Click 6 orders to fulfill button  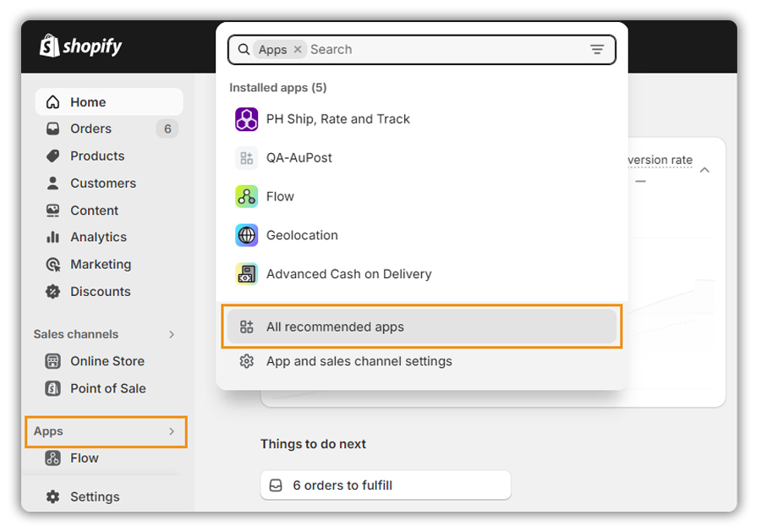tap(386, 485)
